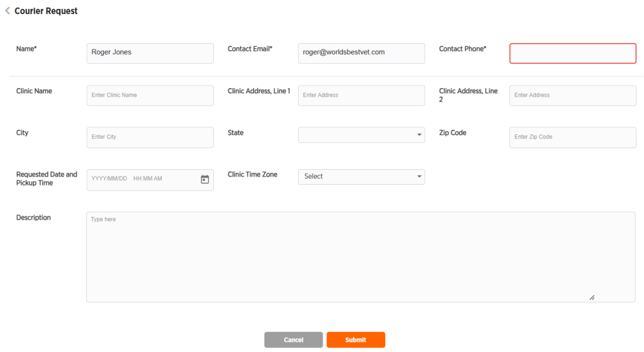Click the Clinic Name label
The image size is (644, 352).
pyautogui.click(x=34, y=91)
